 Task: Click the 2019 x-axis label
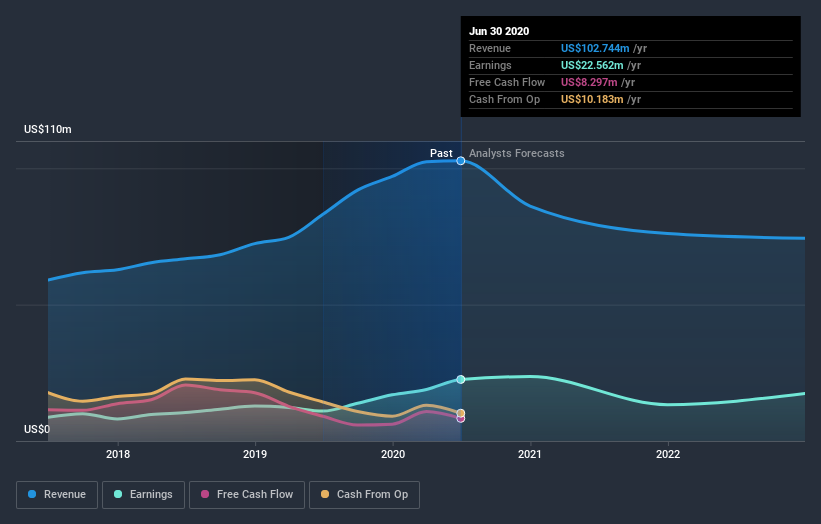pyautogui.click(x=255, y=454)
